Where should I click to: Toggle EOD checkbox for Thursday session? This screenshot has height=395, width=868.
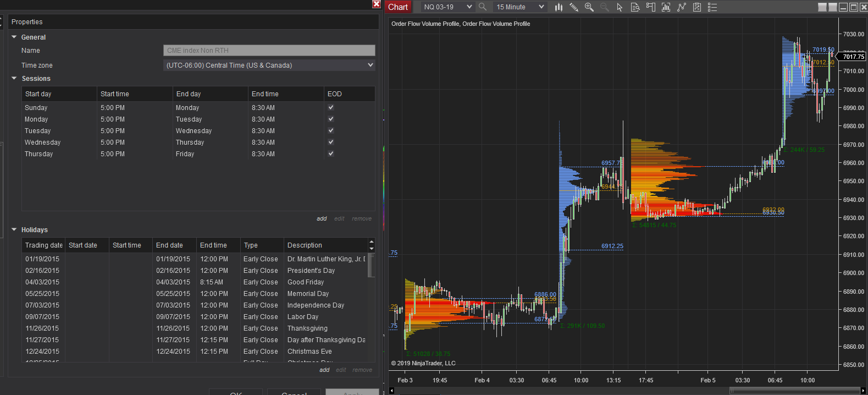(x=331, y=153)
